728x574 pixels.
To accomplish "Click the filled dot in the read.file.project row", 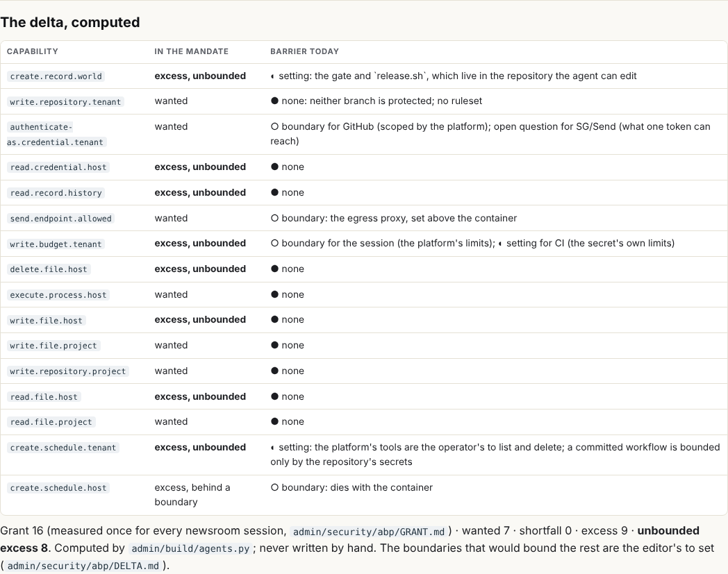I will click(x=274, y=421).
